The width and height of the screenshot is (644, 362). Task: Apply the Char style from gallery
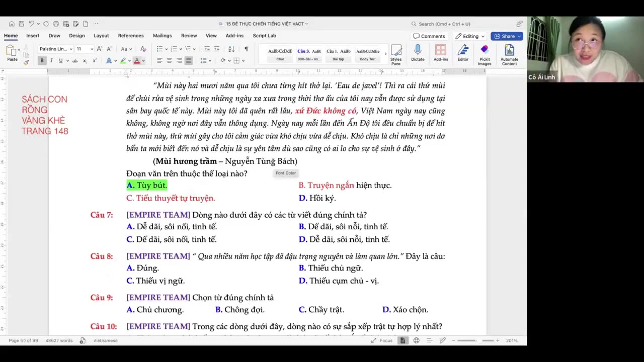pos(280,55)
